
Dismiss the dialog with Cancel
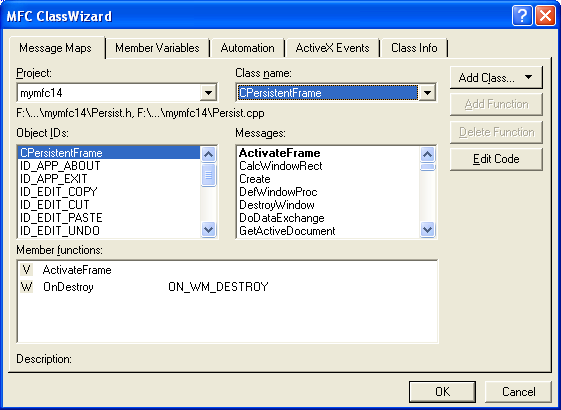click(x=518, y=391)
